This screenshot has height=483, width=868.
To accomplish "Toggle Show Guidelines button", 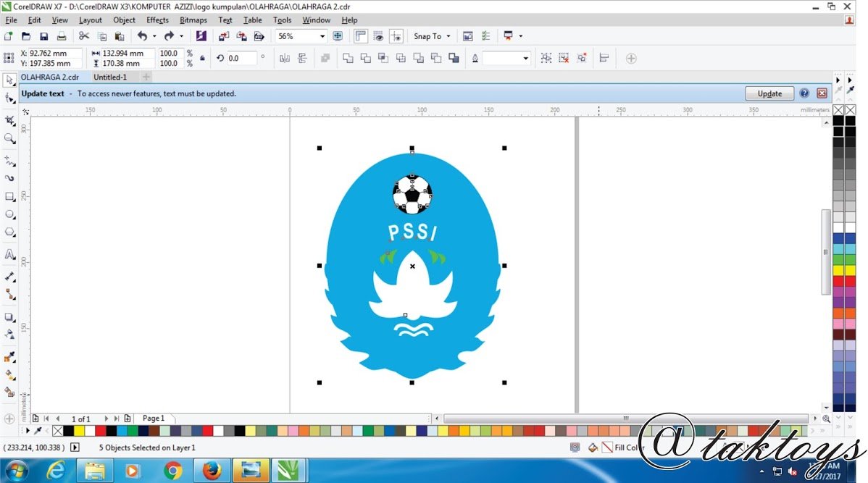I will (x=396, y=36).
